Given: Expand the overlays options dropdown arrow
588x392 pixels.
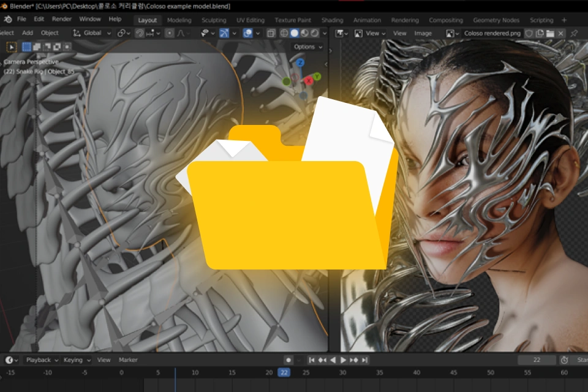Looking at the screenshot, I should tap(258, 33).
